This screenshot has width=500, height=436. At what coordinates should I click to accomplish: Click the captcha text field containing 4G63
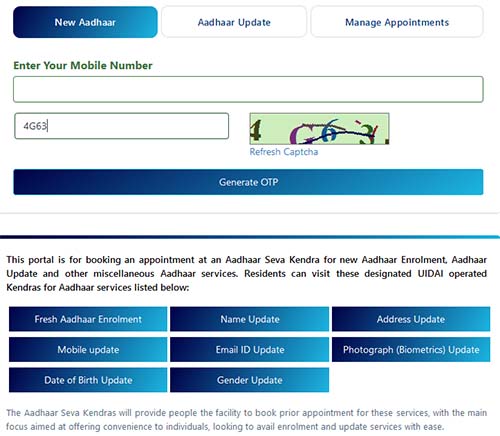pyautogui.click(x=122, y=126)
